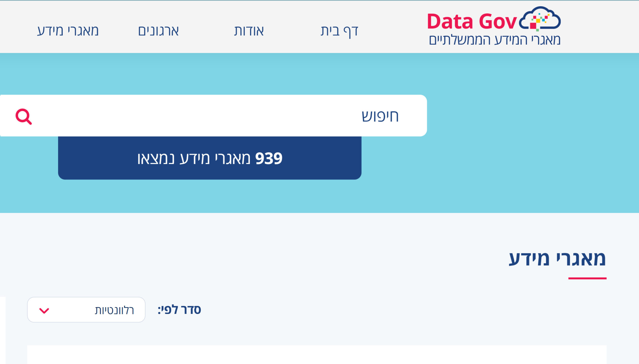
Task: Click the חיפוש search input field
Action: click(213, 115)
